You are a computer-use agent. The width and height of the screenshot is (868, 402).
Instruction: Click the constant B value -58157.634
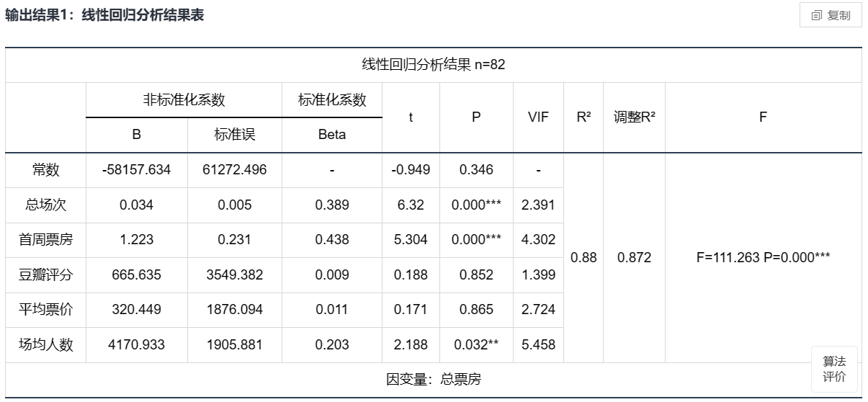pyautogui.click(x=137, y=170)
